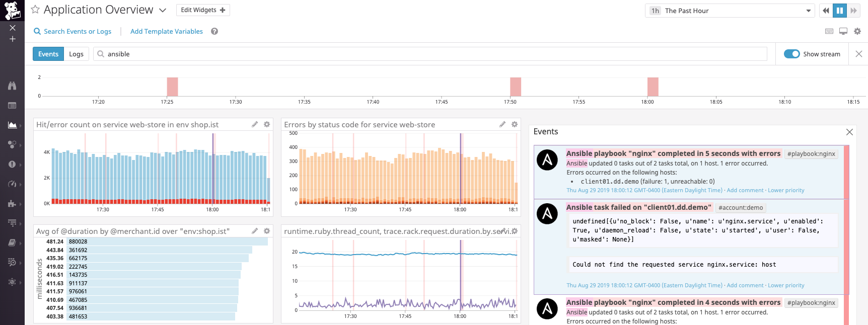Click the #playbook:nginx tag on first event
Viewport: 868px width, 325px height.
(x=811, y=154)
